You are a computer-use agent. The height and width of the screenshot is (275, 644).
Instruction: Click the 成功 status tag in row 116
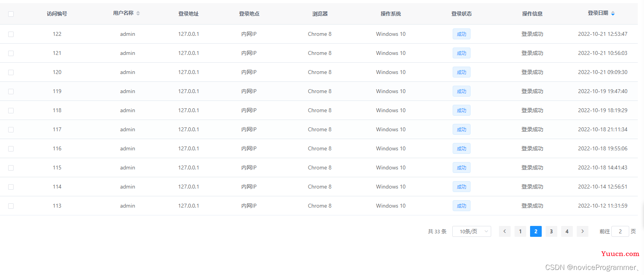(462, 148)
